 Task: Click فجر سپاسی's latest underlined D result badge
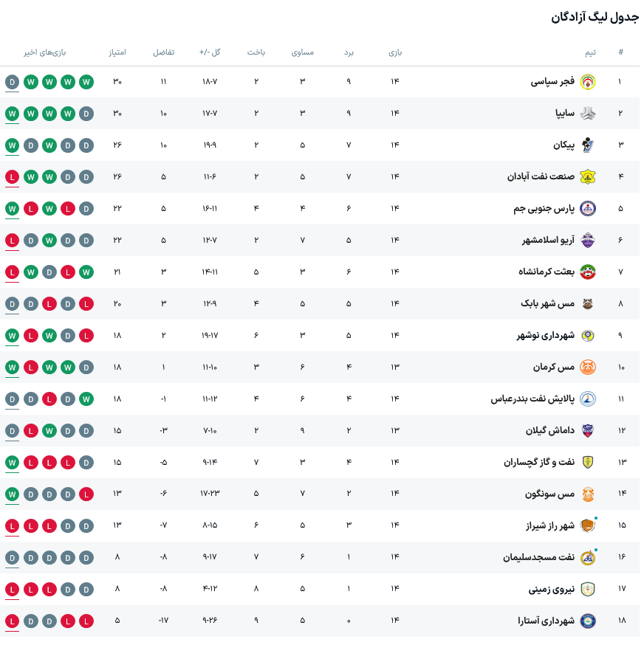(13, 82)
